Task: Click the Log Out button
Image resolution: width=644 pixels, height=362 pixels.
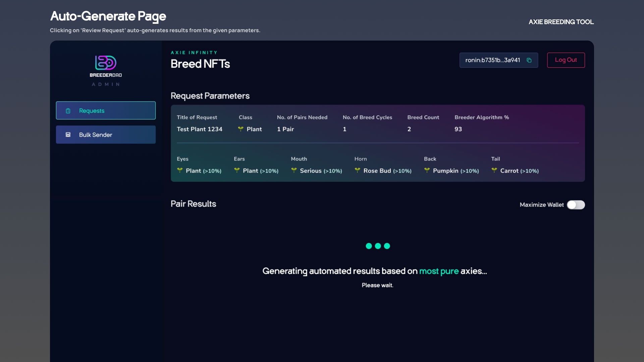Action: (566, 60)
